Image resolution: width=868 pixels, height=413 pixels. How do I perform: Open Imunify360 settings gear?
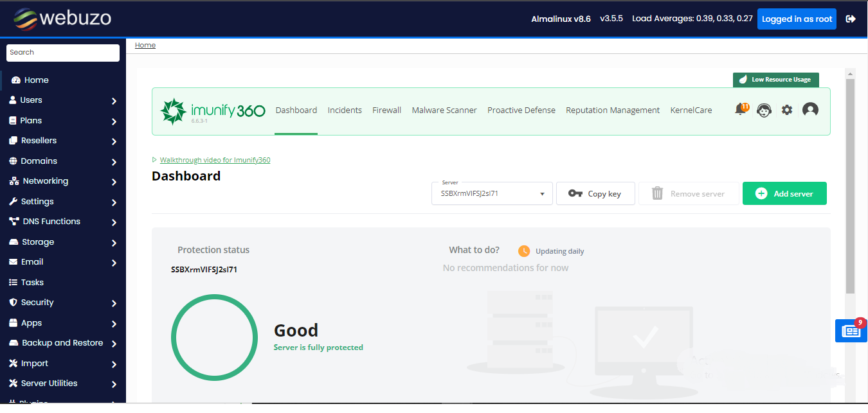click(786, 110)
